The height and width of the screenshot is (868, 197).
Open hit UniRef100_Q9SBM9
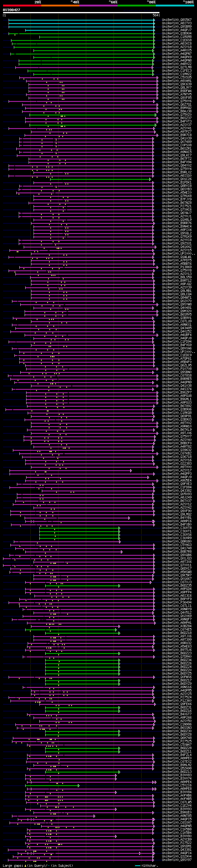[177, 26]
